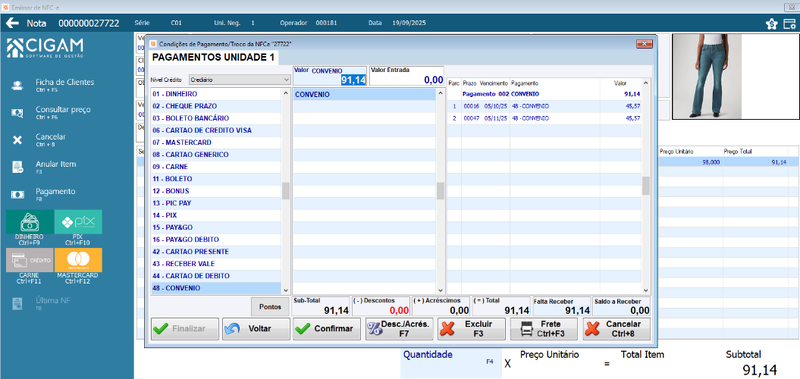
Task: Select 12 - BONUS payment method
Action: pos(216,191)
